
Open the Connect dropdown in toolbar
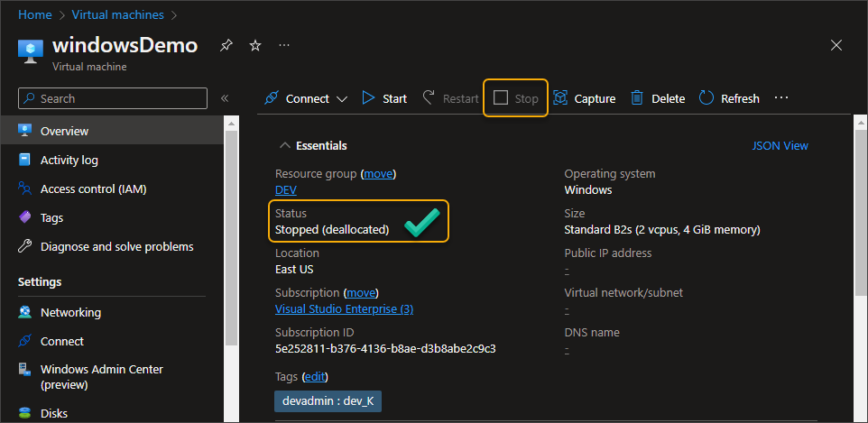[306, 98]
